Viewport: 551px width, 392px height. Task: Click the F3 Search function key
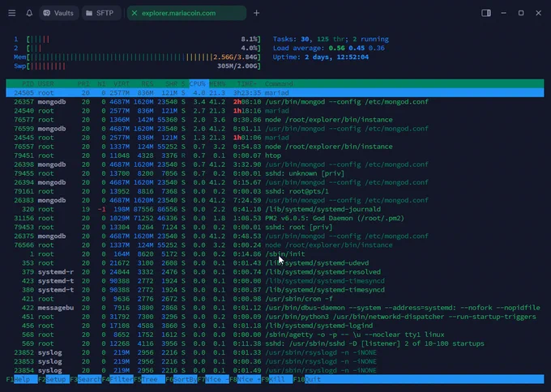point(86,379)
